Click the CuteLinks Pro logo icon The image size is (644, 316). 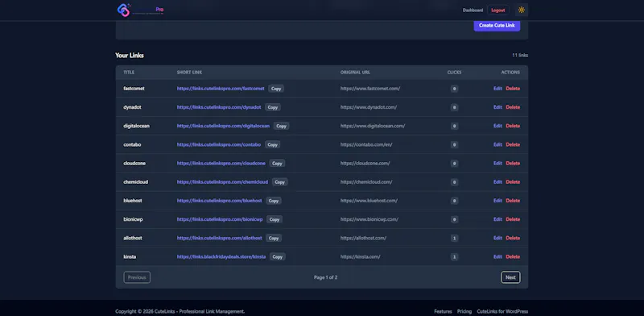124,10
